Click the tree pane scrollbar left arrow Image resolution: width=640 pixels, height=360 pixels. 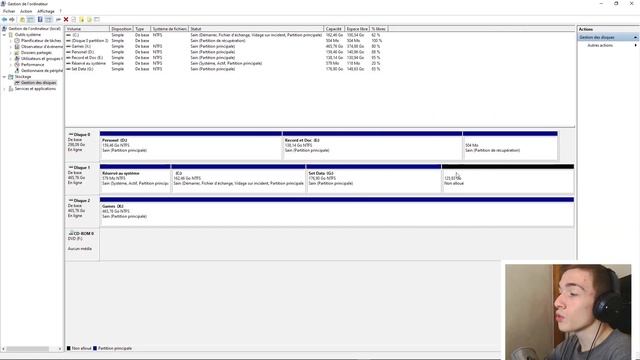click(4, 349)
